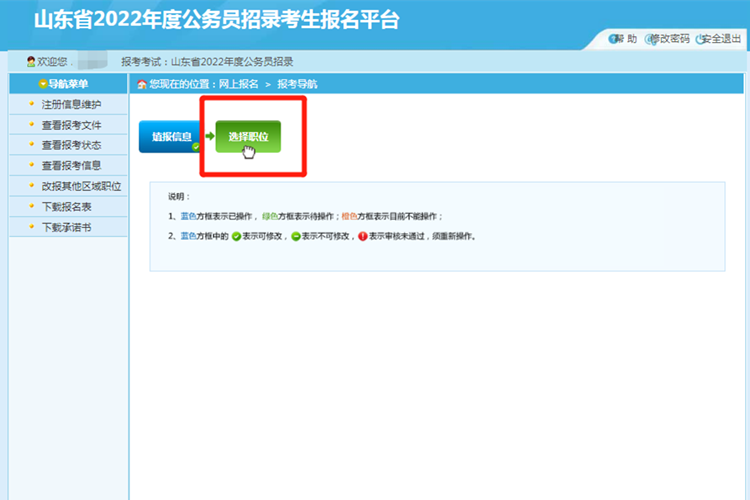Choose 改报其他区域职位 menu entry
This screenshot has width=750, height=500.
point(81,186)
